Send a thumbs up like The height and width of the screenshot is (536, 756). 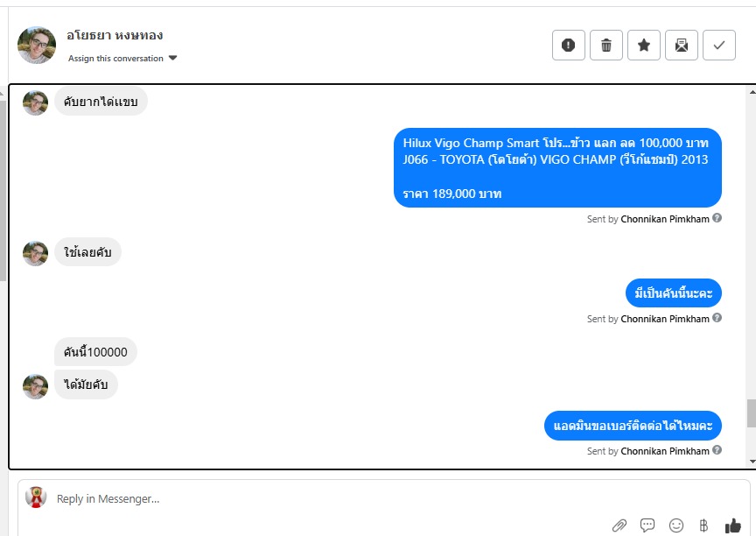733,525
